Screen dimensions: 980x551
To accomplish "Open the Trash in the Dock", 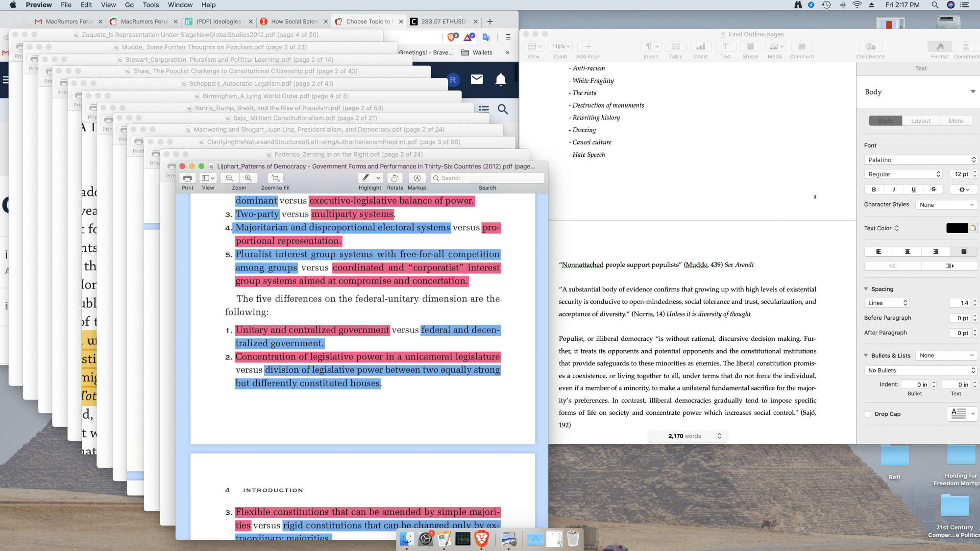I will pyautogui.click(x=572, y=539).
